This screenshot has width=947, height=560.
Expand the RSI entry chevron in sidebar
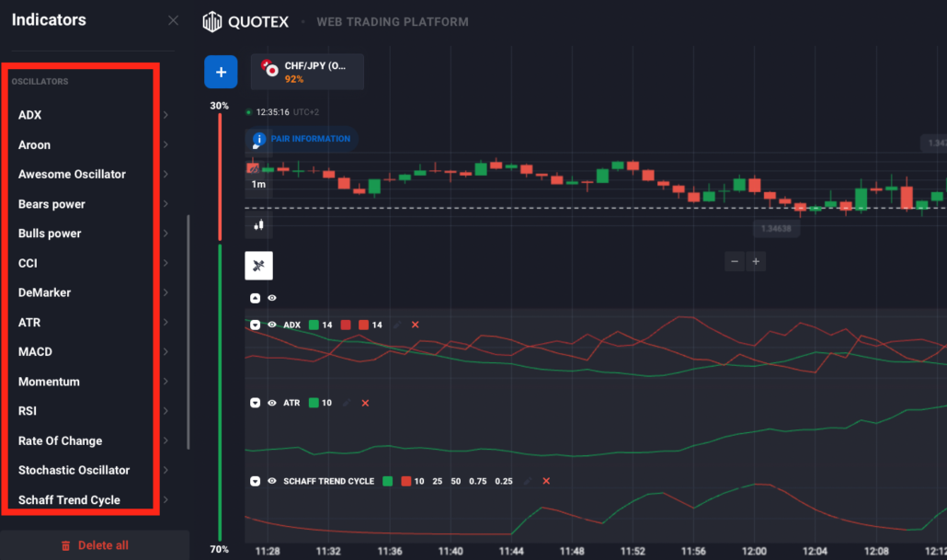pos(165,411)
